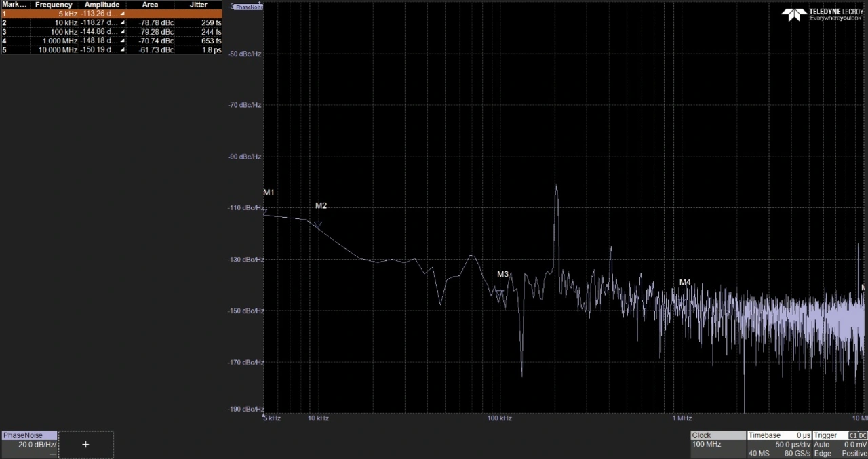
Task: Click the PhaseNoise trace label above the grid
Action: pos(248,7)
